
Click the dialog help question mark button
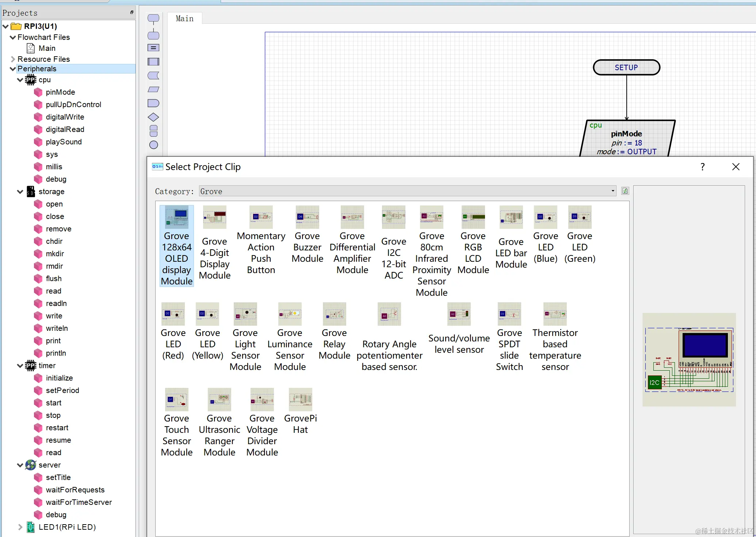pyautogui.click(x=702, y=167)
